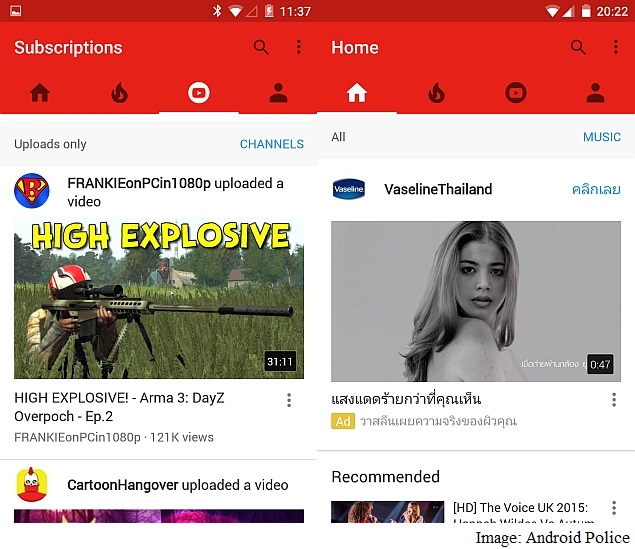Tap Thai ad headline below Vaseline thumbnail
The height and width of the screenshot is (549, 635).
pos(406,399)
